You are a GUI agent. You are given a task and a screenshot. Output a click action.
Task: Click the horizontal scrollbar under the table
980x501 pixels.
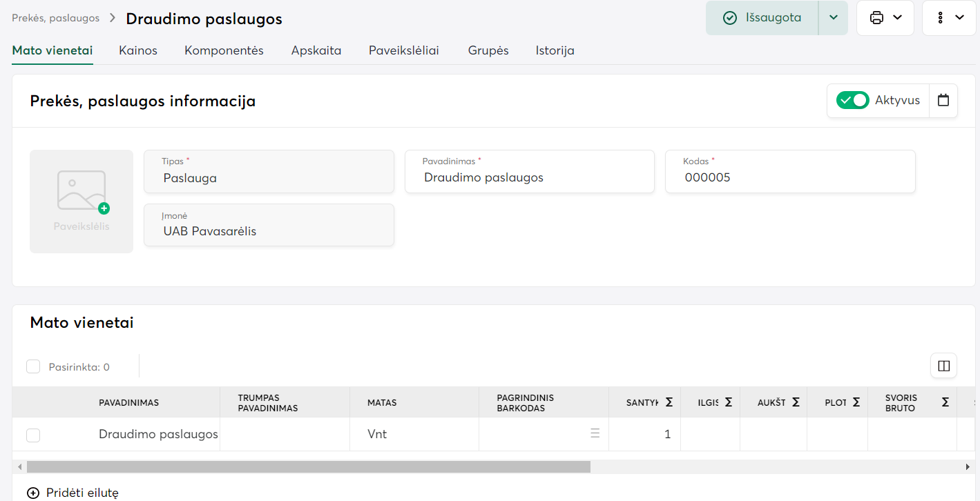308,467
